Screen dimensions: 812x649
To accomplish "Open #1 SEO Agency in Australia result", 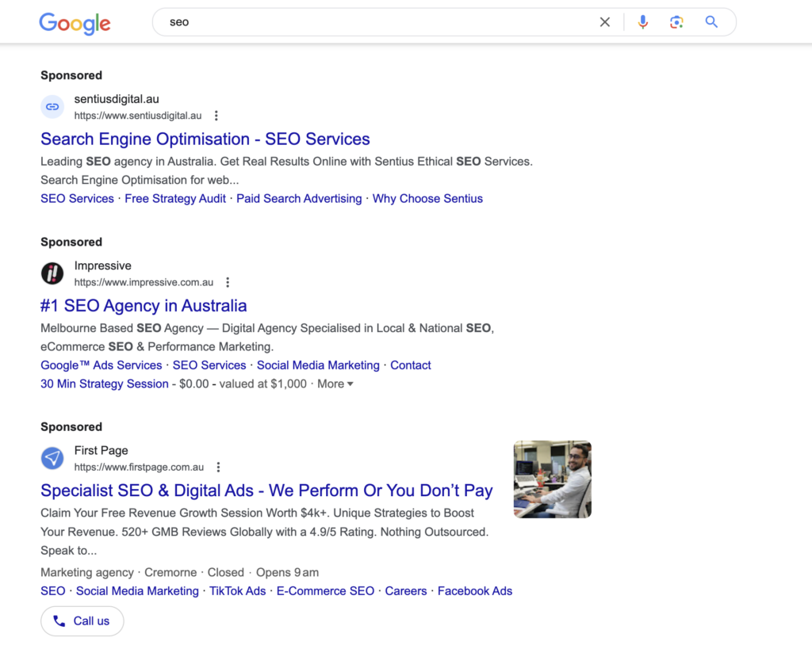I will click(144, 306).
